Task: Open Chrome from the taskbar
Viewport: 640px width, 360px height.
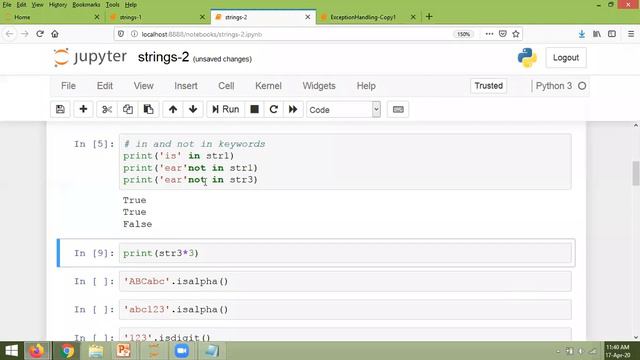Action: (x=67, y=351)
